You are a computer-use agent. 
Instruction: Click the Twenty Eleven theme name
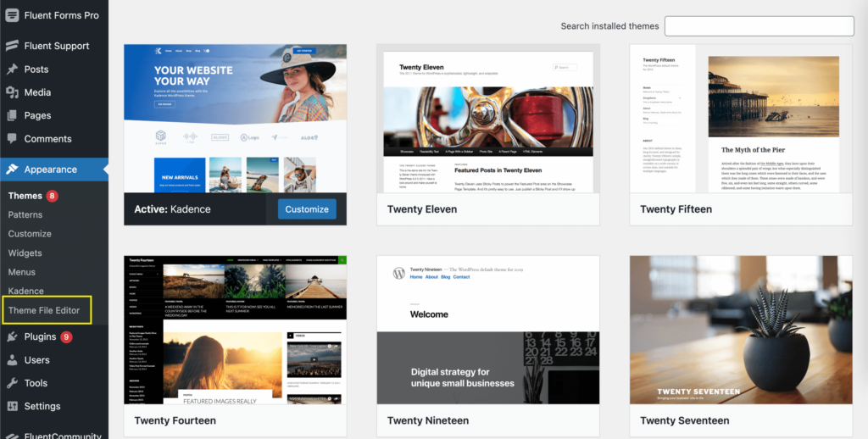click(x=422, y=209)
